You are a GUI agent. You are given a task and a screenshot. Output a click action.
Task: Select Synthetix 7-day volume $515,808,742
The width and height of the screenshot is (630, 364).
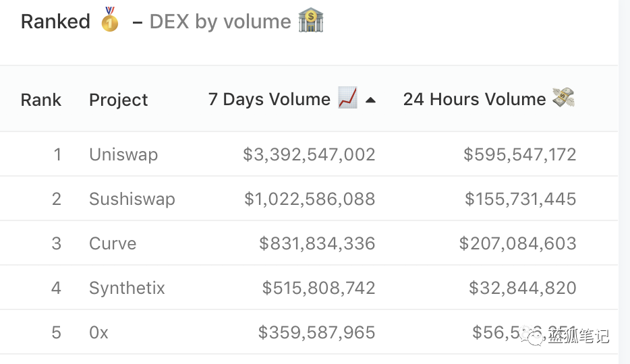(x=318, y=288)
